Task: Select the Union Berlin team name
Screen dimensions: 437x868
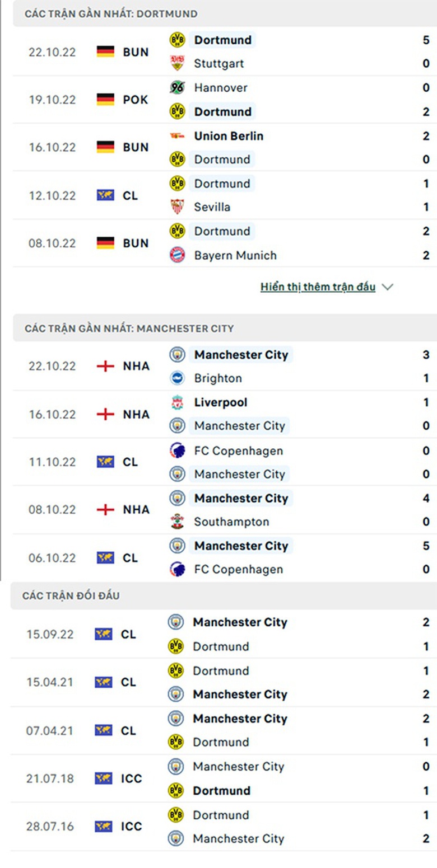Action: point(229,136)
